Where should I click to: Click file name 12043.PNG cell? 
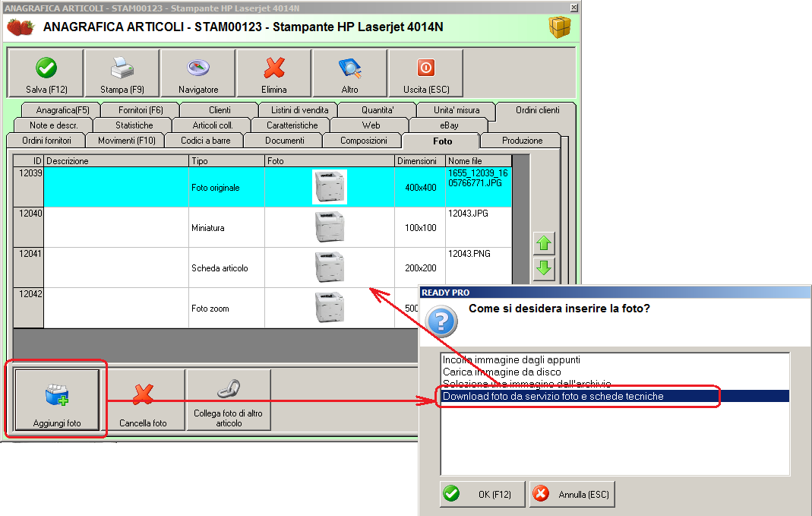coord(478,267)
